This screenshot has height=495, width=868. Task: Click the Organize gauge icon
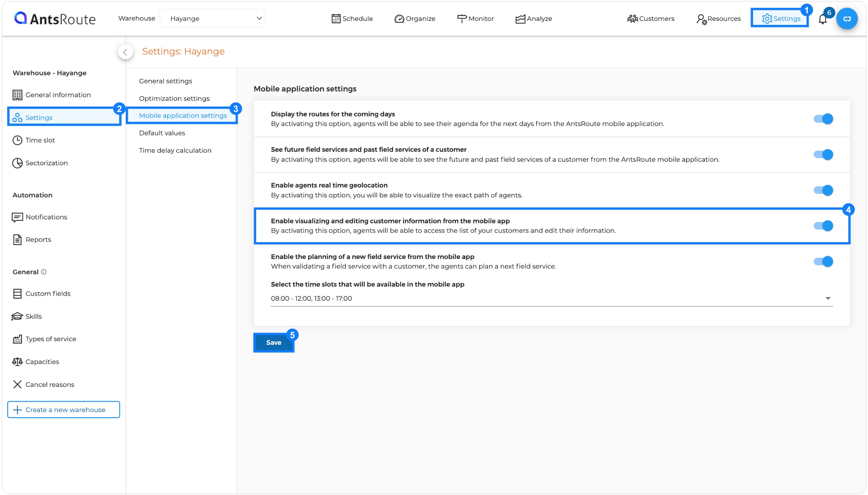pyautogui.click(x=399, y=19)
